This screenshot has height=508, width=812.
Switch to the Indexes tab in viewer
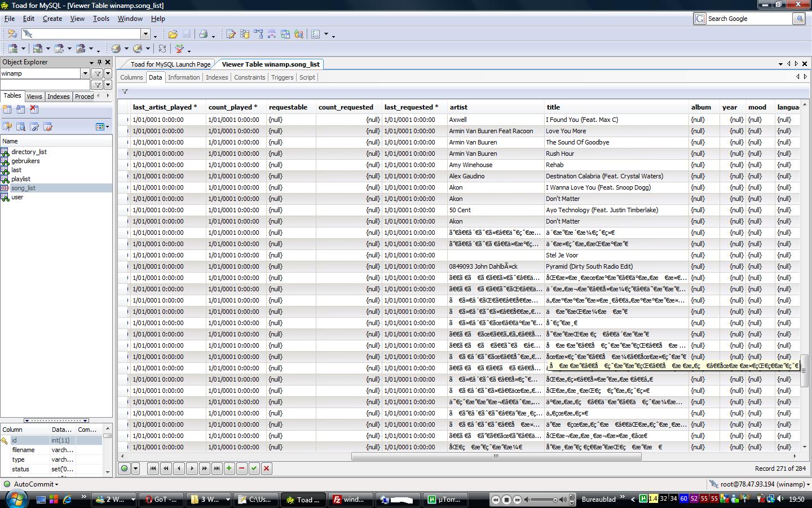217,77
